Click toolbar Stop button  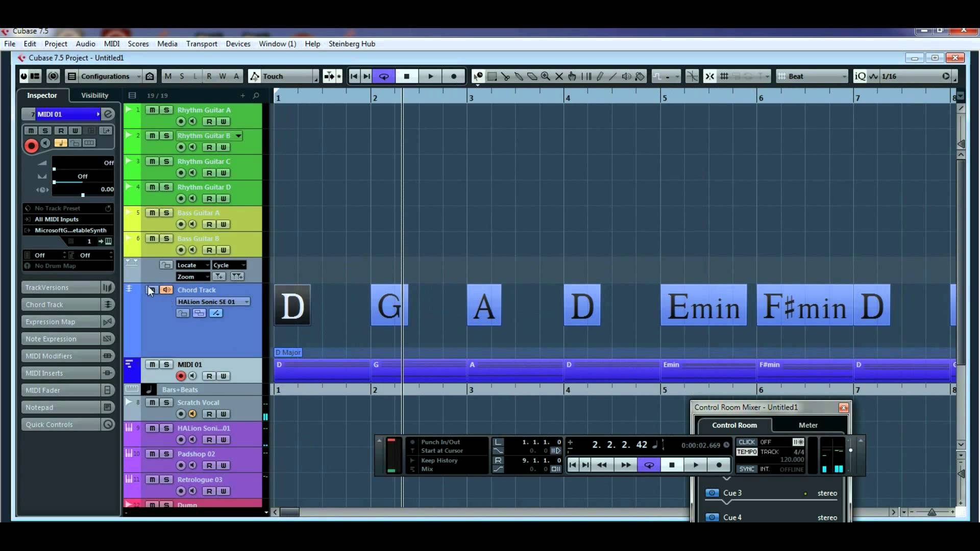[x=407, y=77]
